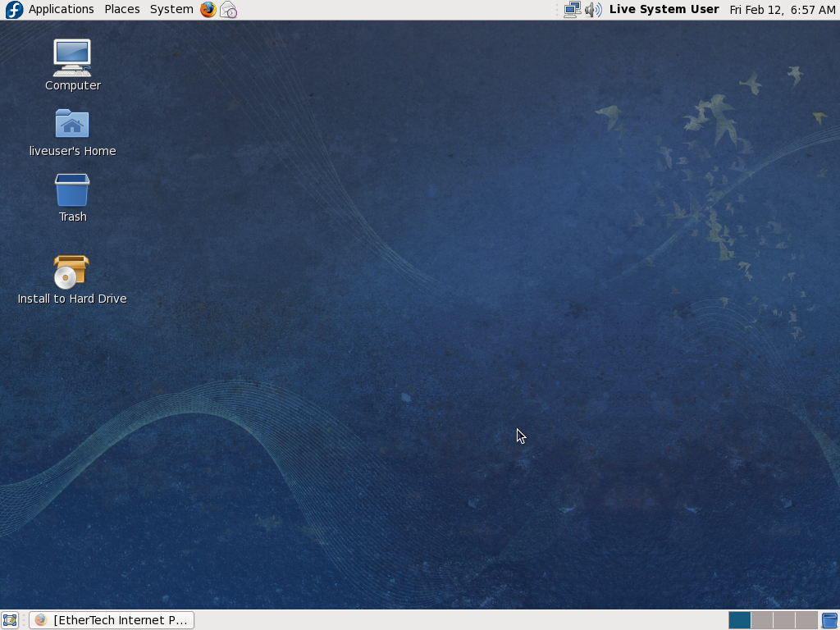The width and height of the screenshot is (840, 630).
Task: Open the volume speaker applet
Action: [593, 10]
